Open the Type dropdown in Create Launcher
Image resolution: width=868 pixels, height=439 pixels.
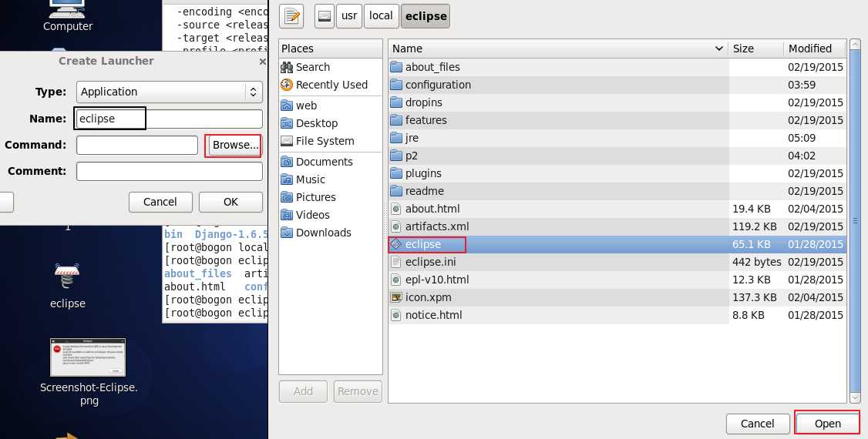point(170,92)
